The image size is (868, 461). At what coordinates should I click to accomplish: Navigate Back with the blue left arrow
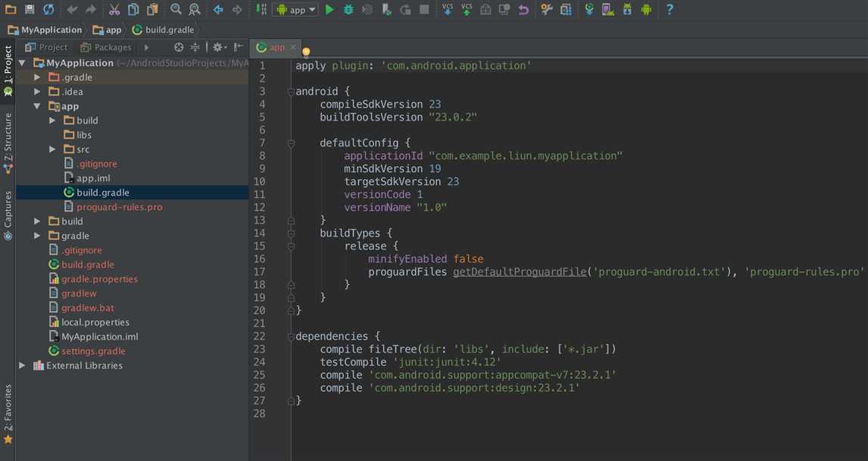click(218, 9)
